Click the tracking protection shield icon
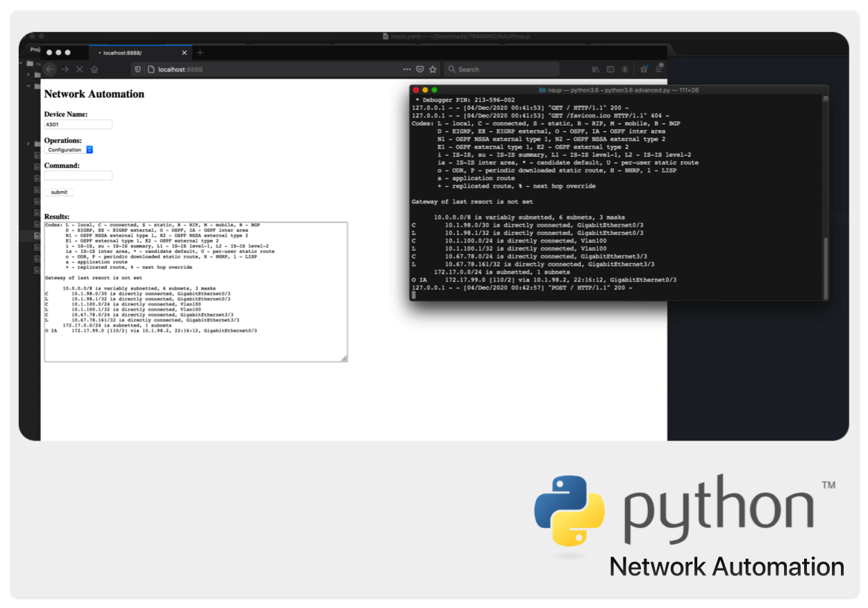This screenshot has width=868, height=608. click(138, 69)
